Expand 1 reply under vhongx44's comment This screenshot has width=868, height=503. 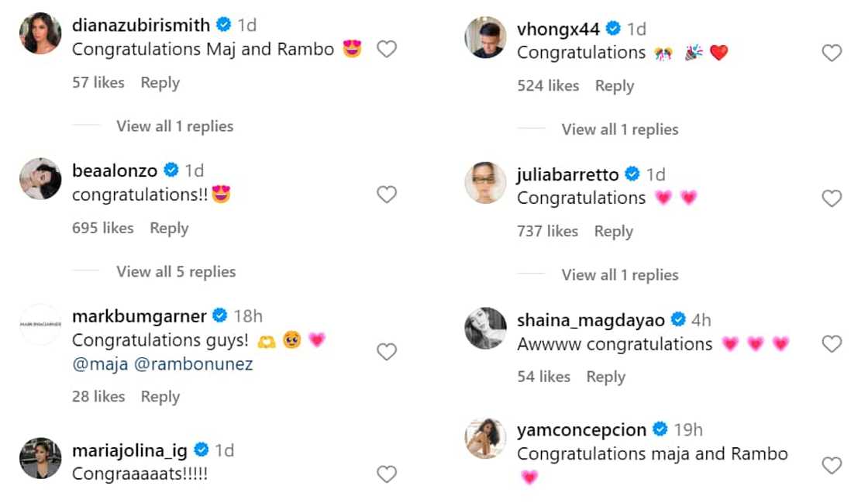point(620,129)
